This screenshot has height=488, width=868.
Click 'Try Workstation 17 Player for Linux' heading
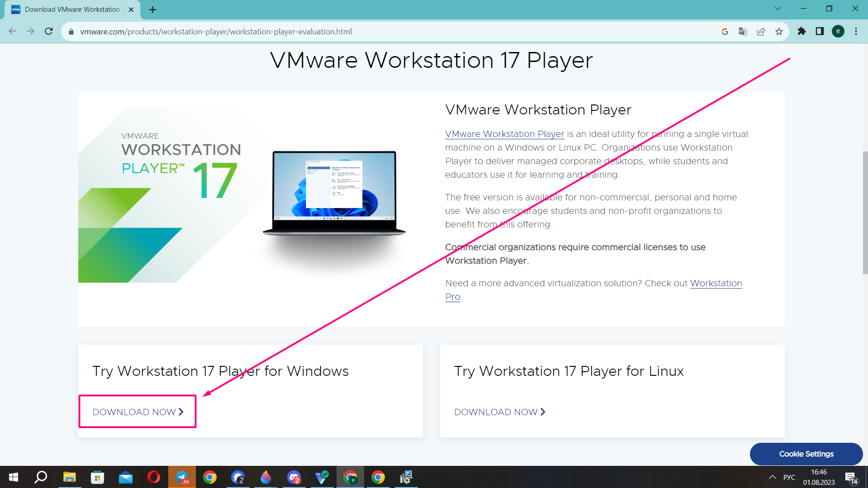click(569, 371)
